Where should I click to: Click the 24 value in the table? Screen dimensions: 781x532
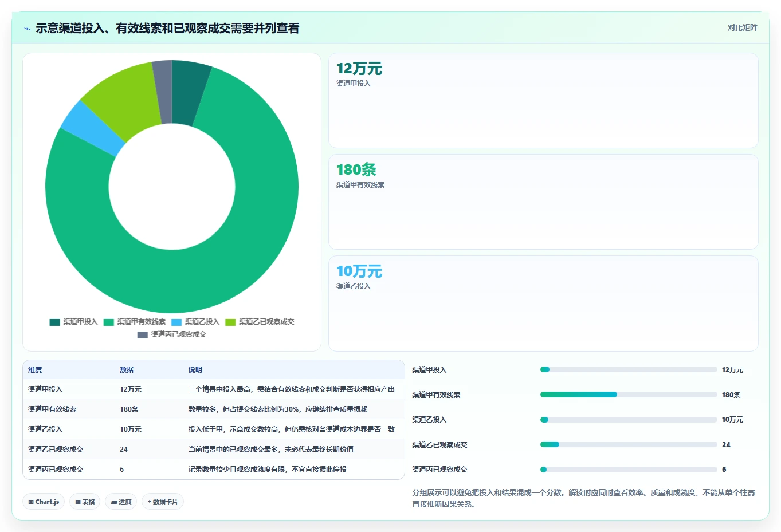tap(124, 450)
